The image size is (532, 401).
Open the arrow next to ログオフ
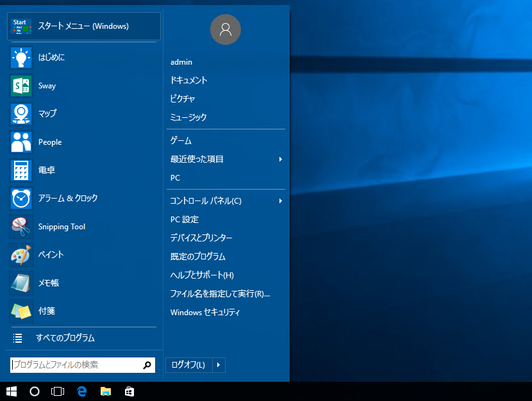pyautogui.click(x=218, y=365)
